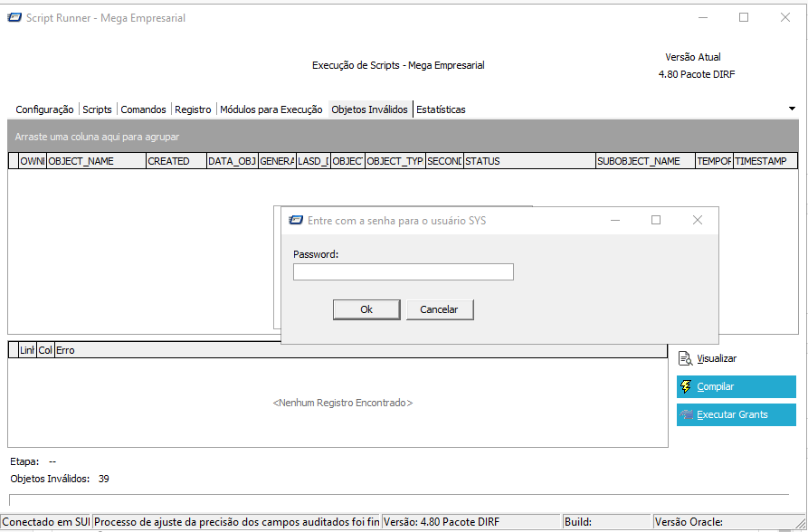Click the OBJECT_TYPE column header
Image resolution: width=808 pixels, height=532 pixels.
click(x=395, y=161)
